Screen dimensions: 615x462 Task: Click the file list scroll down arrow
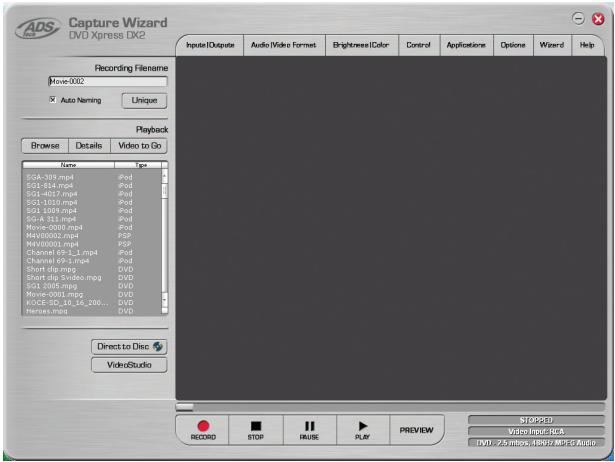click(x=165, y=300)
